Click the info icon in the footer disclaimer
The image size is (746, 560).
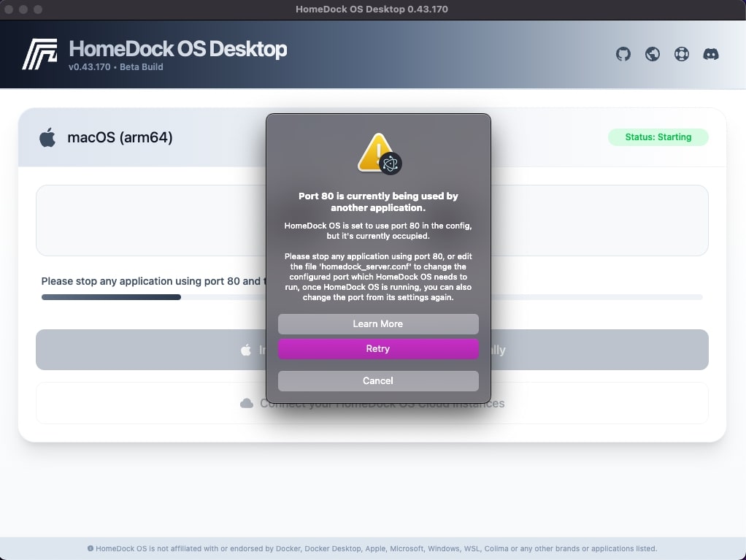click(x=91, y=548)
